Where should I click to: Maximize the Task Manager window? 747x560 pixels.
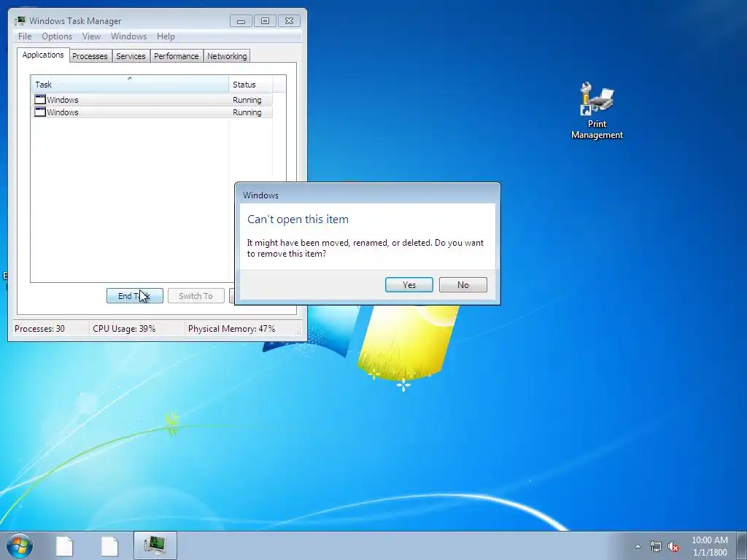point(265,21)
